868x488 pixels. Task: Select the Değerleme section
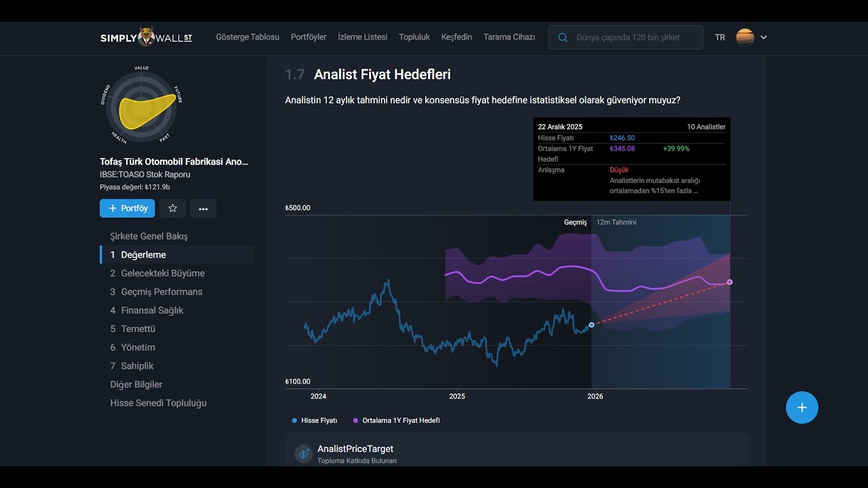177,255
